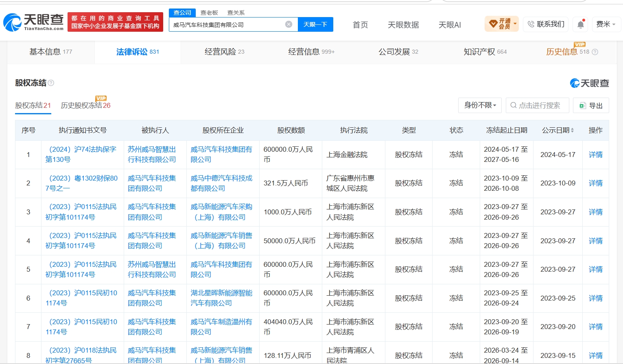Select the 法律诉讼 tab

coord(138,52)
